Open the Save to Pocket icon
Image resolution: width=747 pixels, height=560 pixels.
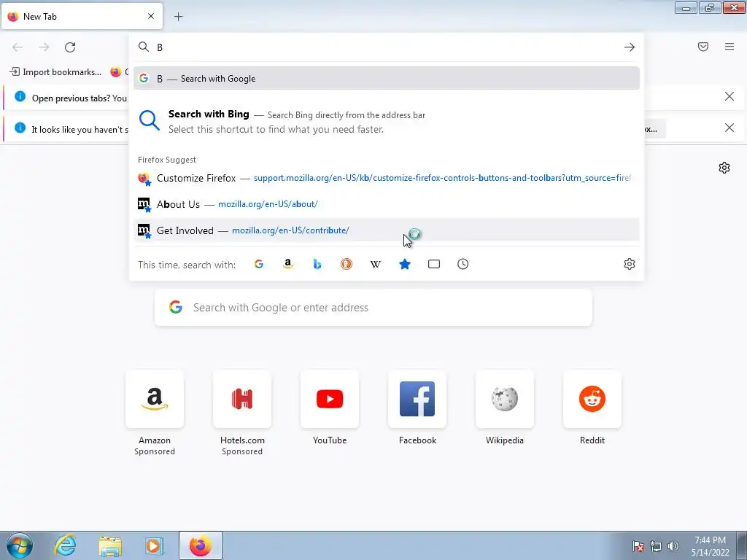click(x=703, y=47)
